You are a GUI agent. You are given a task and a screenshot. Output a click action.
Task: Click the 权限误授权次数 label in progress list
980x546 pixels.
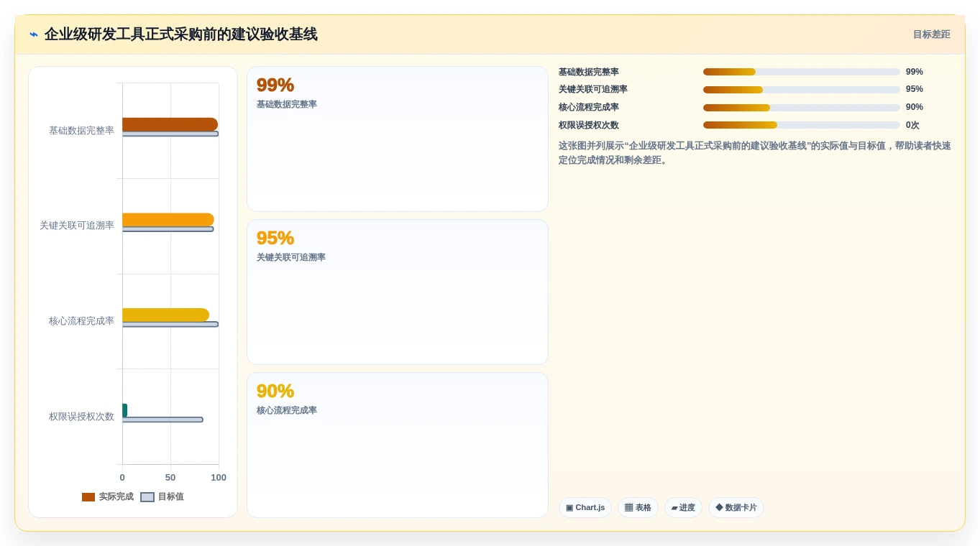tap(589, 125)
